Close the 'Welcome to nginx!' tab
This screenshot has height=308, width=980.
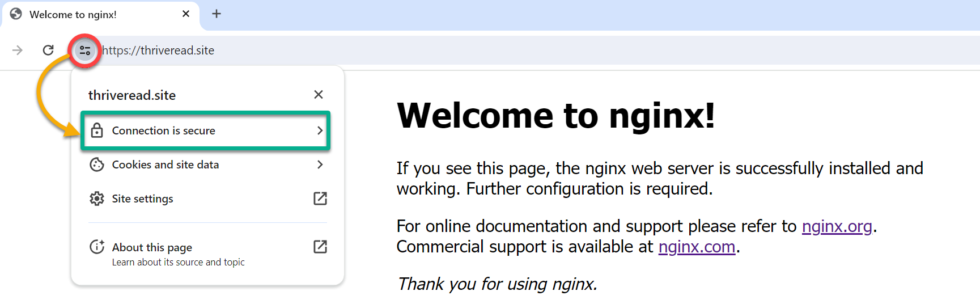(x=186, y=14)
